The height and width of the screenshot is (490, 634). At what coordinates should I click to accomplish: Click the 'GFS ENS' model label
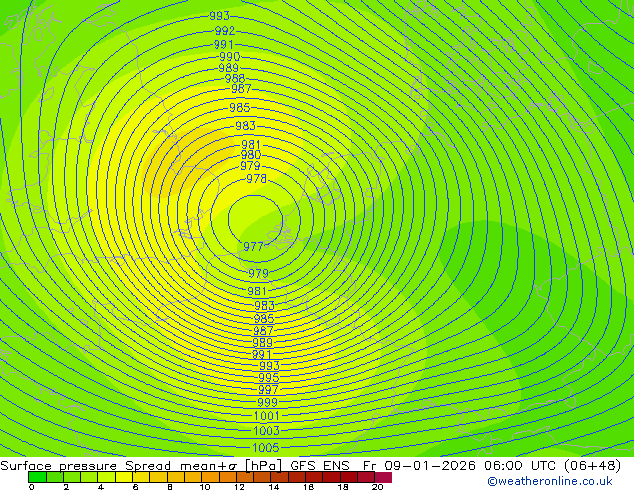[x=320, y=466]
